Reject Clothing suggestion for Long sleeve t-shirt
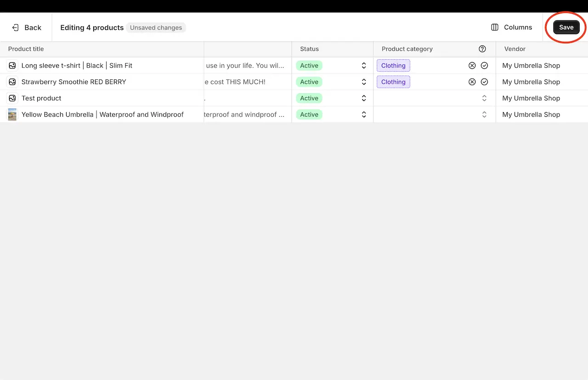 click(472, 66)
